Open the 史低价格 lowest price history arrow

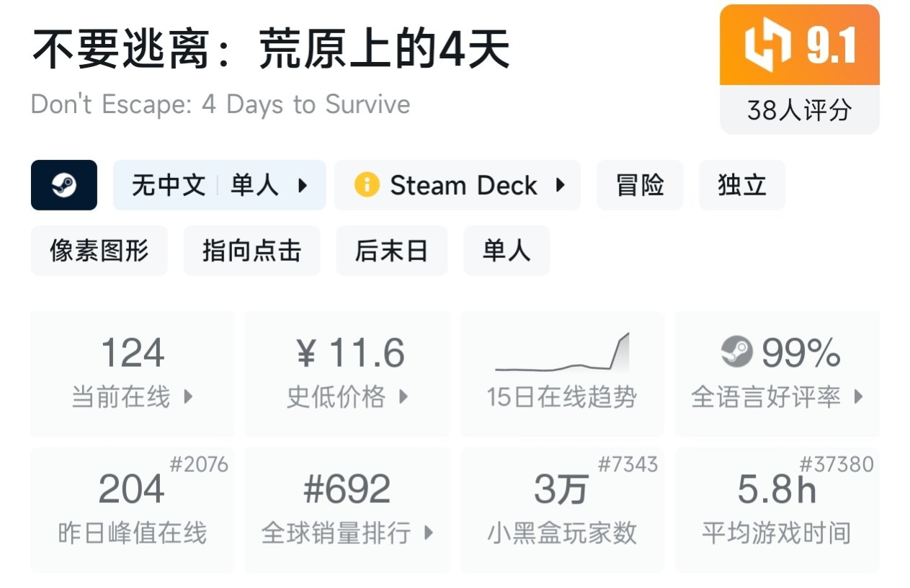pyautogui.click(x=403, y=396)
